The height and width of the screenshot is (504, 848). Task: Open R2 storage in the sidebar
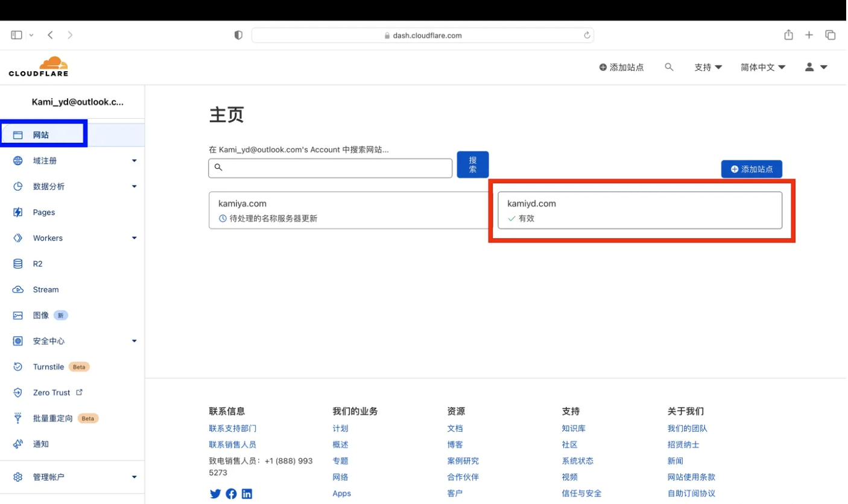click(x=37, y=264)
